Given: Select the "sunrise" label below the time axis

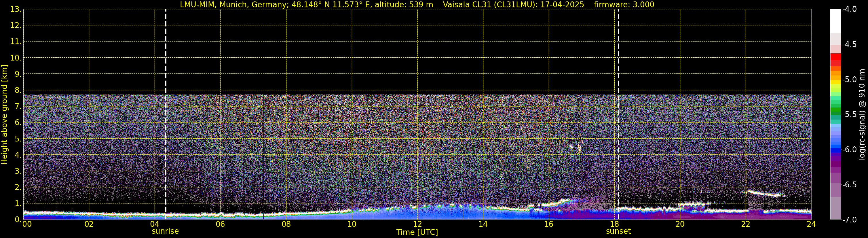Looking at the screenshot, I should [165, 231].
